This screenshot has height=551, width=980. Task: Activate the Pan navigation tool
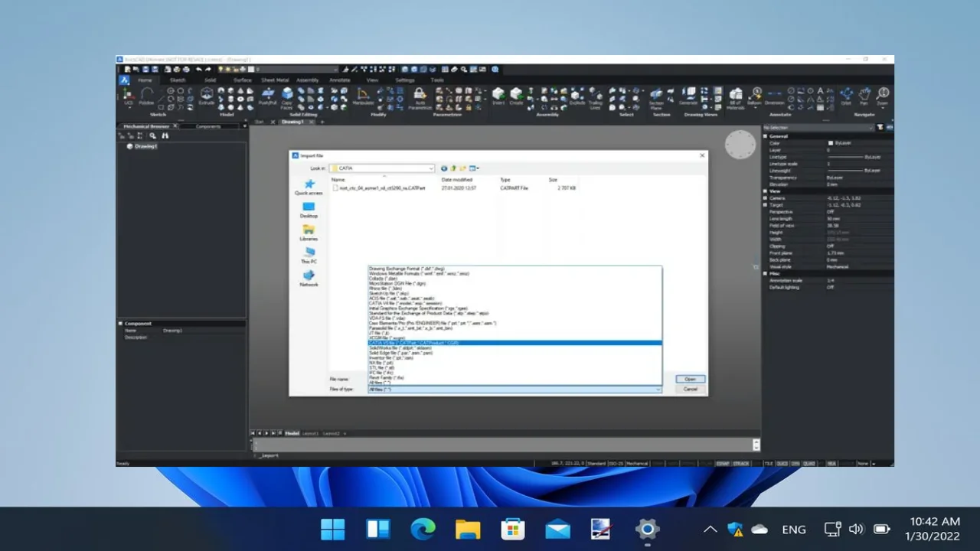point(864,96)
